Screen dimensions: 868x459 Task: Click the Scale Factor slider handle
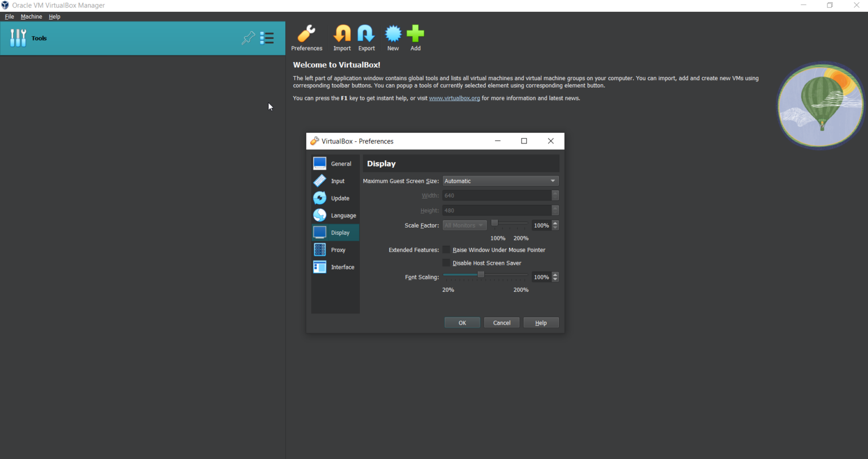click(494, 223)
